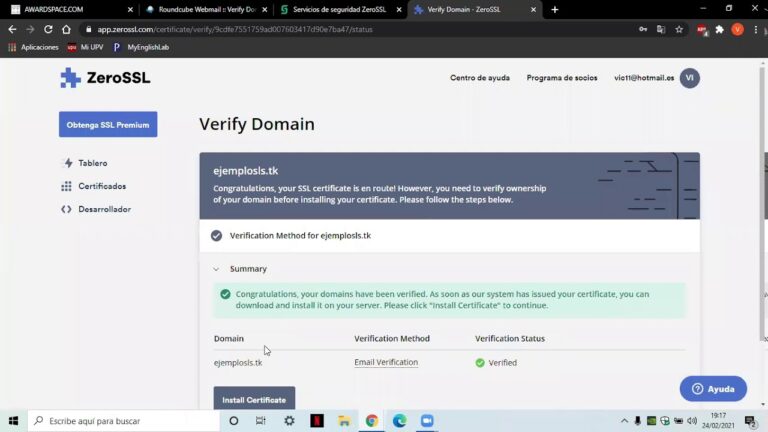Click Install Certificate button
768x432 pixels.
coord(254,398)
